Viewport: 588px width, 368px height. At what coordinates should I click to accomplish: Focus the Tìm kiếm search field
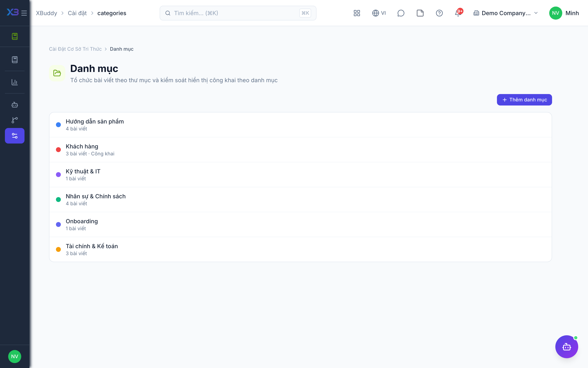238,13
